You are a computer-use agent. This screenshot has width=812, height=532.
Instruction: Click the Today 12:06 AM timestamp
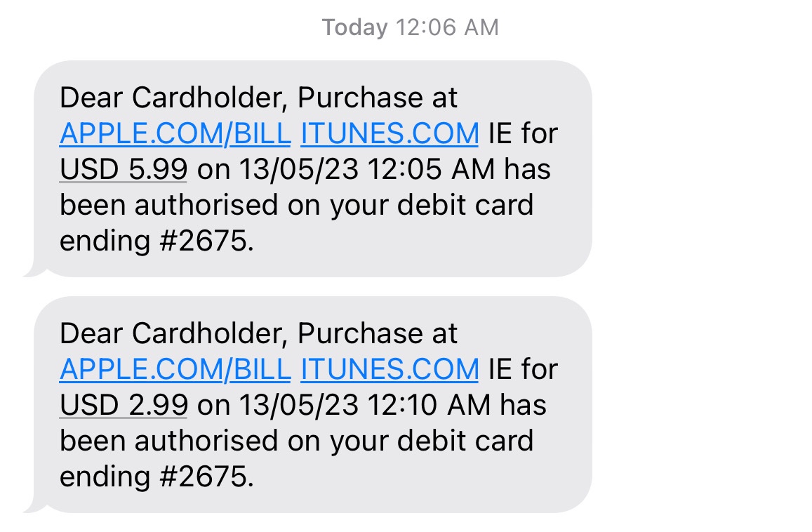(410, 27)
